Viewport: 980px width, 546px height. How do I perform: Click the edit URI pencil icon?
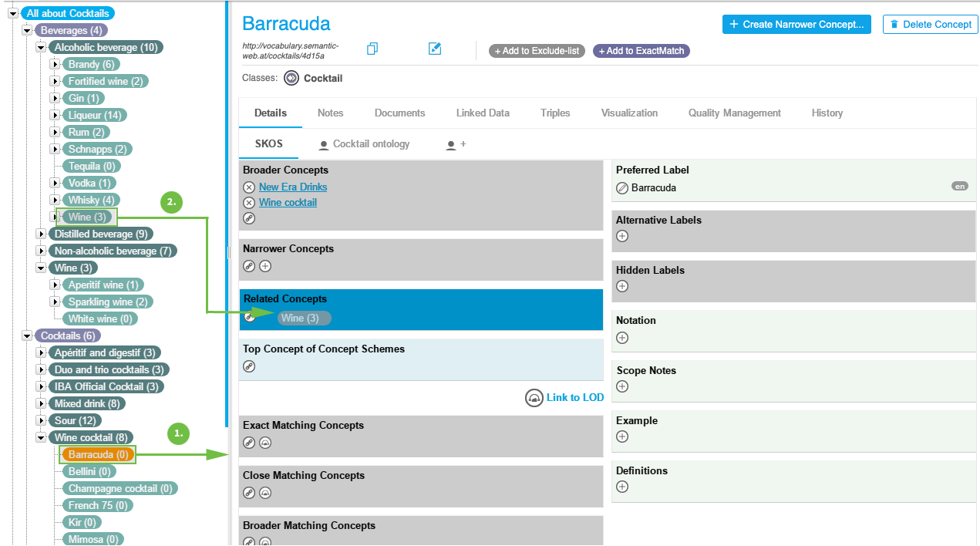pos(435,49)
